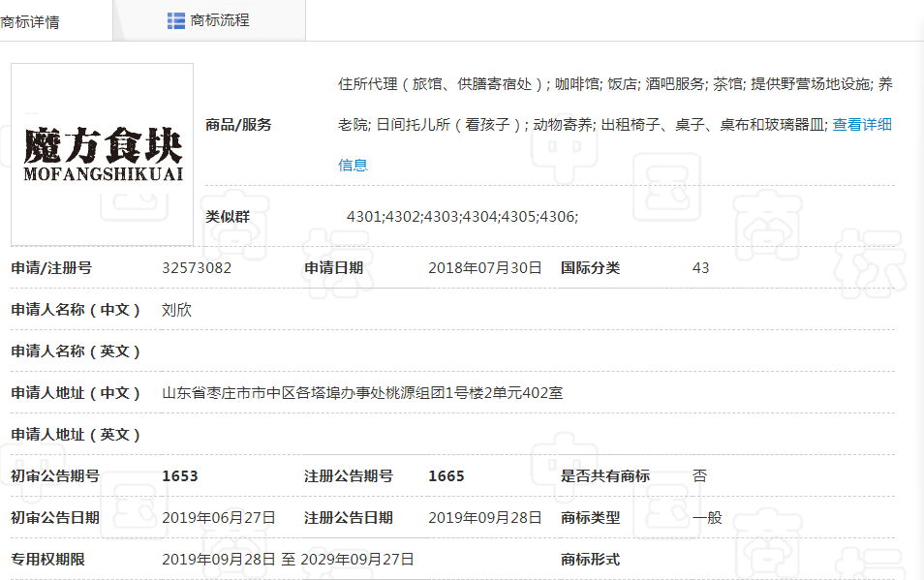Click the list icon beside 商标流程
Image resolution: width=924 pixels, height=580 pixels.
175,20
